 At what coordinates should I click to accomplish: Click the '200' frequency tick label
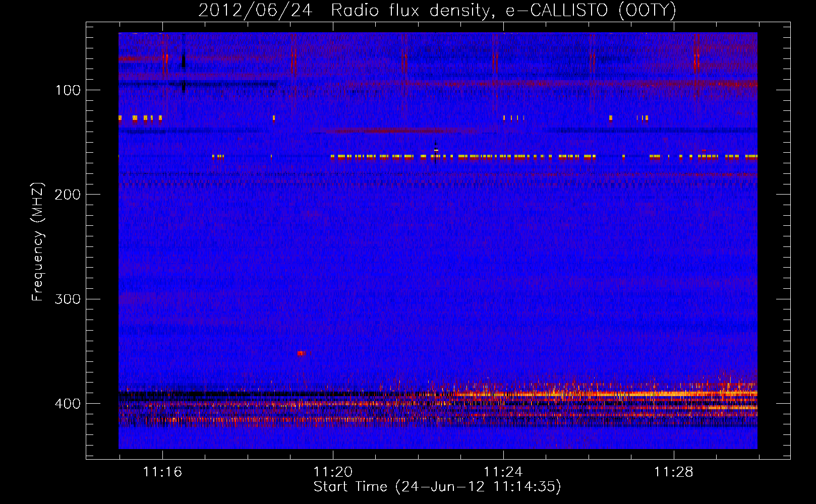68,195
